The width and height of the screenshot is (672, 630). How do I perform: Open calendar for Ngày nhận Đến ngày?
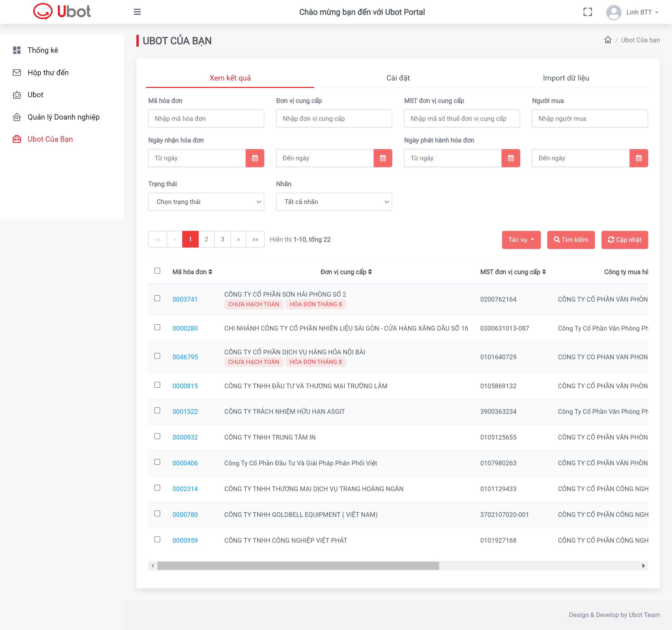click(x=383, y=158)
